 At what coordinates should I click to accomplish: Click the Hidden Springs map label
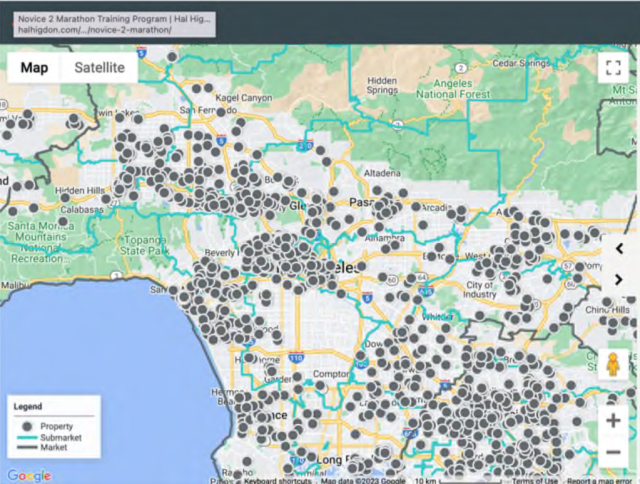click(x=381, y=86)
